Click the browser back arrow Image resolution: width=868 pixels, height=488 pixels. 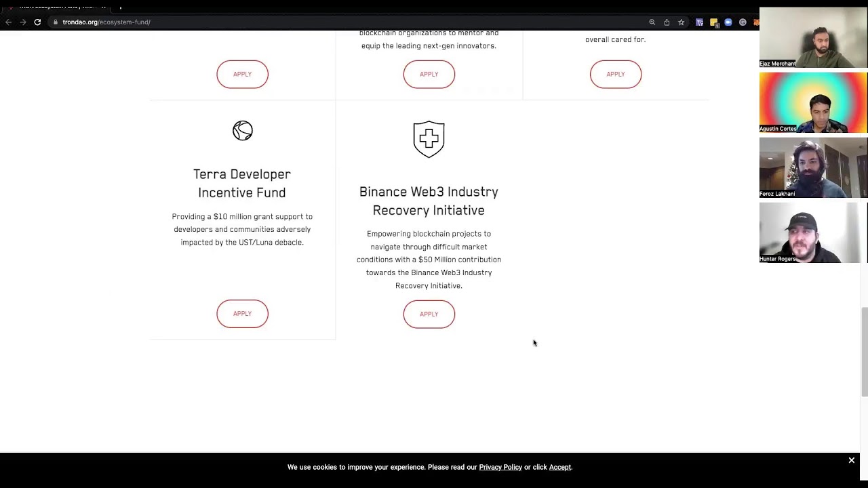[x=8, y=22]
